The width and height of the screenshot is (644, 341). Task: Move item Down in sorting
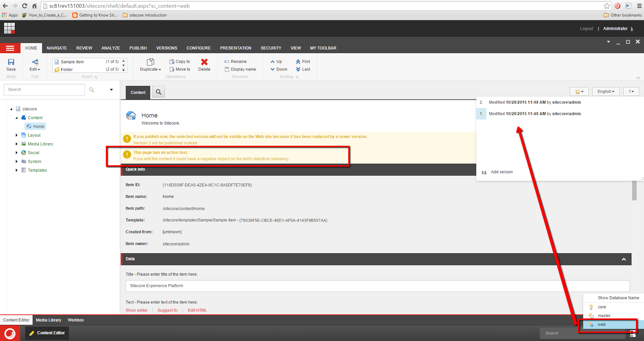pyautogui.click(x=279, y=69)
